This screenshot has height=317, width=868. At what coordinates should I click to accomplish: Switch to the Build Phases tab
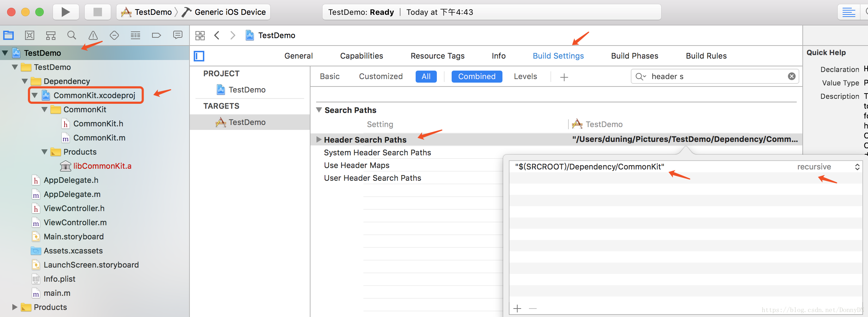634,56
